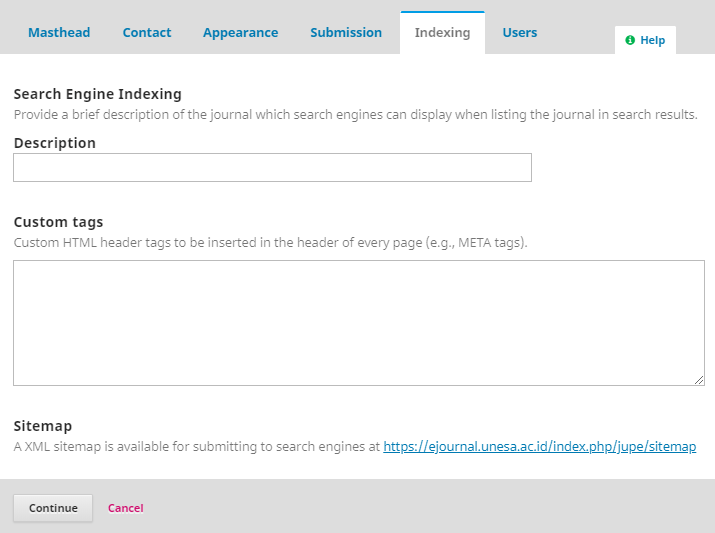Go to the Appearance tab
Image resolution: width=715 pixels, height=533 pixels.
[x=240, y=33]
